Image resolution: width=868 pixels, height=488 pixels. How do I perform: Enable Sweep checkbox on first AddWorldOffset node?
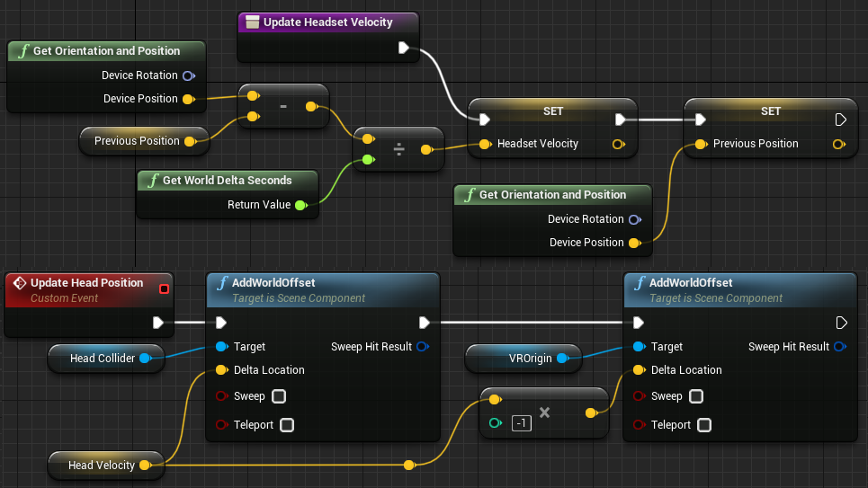point(279,396)
